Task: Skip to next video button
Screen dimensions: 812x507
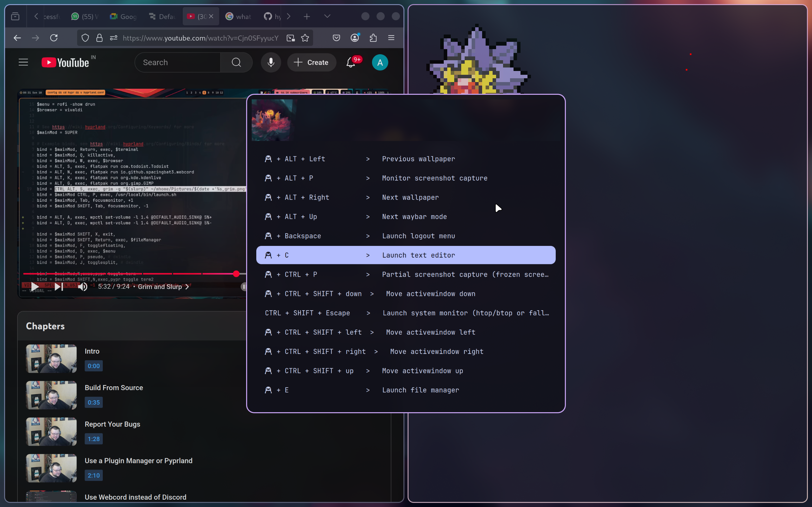Action: [x=58, y=287]
